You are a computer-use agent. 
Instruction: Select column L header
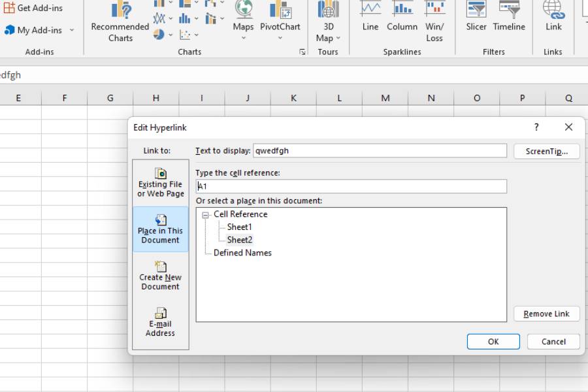click(339, 98)
